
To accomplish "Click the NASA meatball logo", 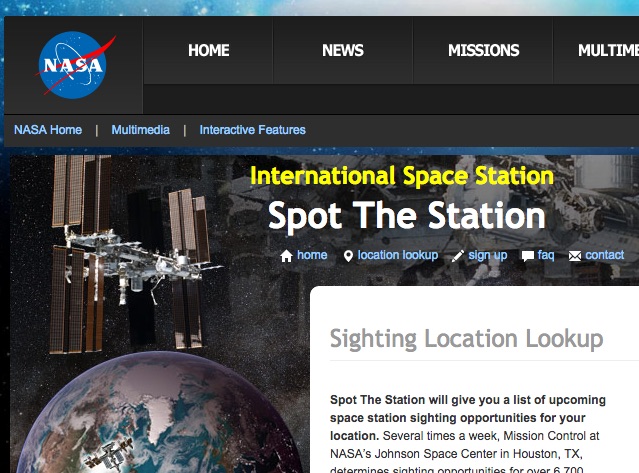I will pos(74,65).
